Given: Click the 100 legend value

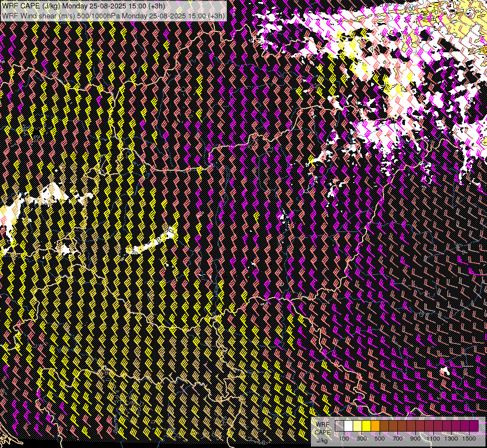Looking at the screenshot, I should pos(344,439).
